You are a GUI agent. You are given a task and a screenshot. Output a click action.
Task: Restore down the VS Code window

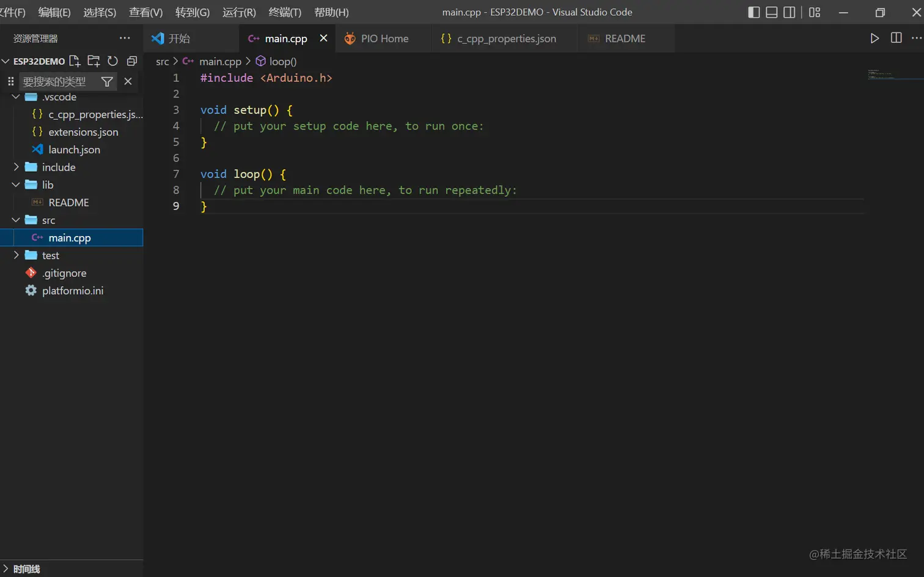coord(880,12)
